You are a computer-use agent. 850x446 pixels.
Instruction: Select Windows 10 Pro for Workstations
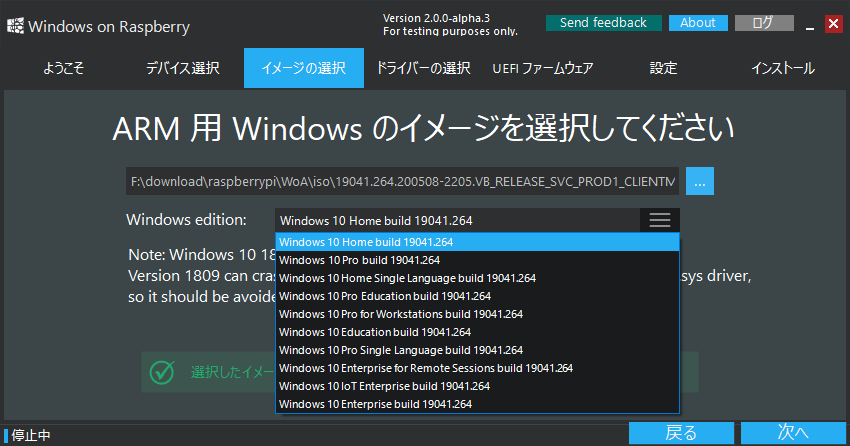click(x=477, y=314)
